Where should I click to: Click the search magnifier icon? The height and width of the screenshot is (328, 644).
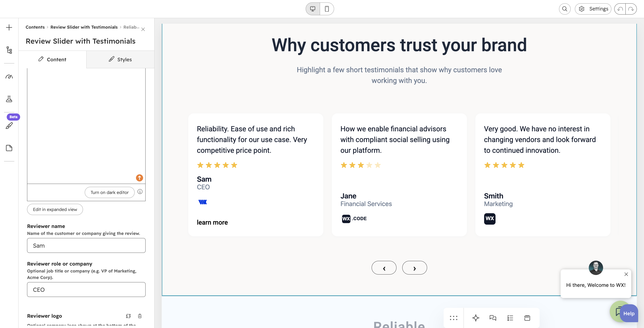[x=564, y=9]
